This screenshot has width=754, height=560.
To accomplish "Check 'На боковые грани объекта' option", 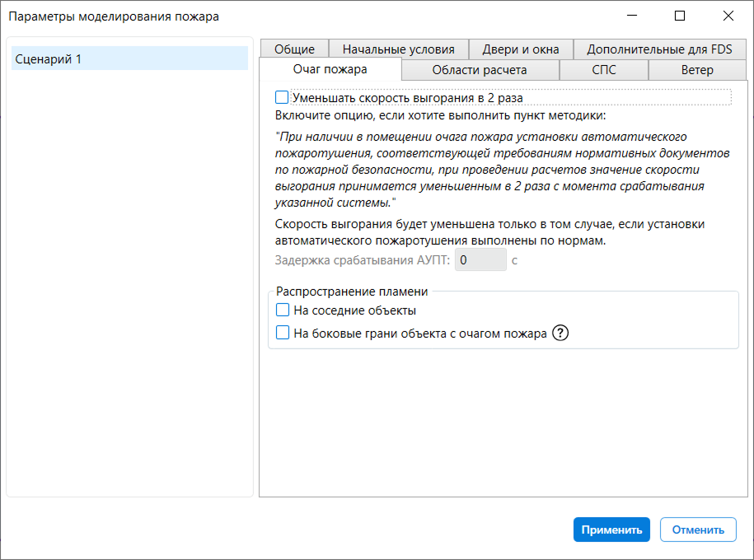I will (x=283, y=333).
